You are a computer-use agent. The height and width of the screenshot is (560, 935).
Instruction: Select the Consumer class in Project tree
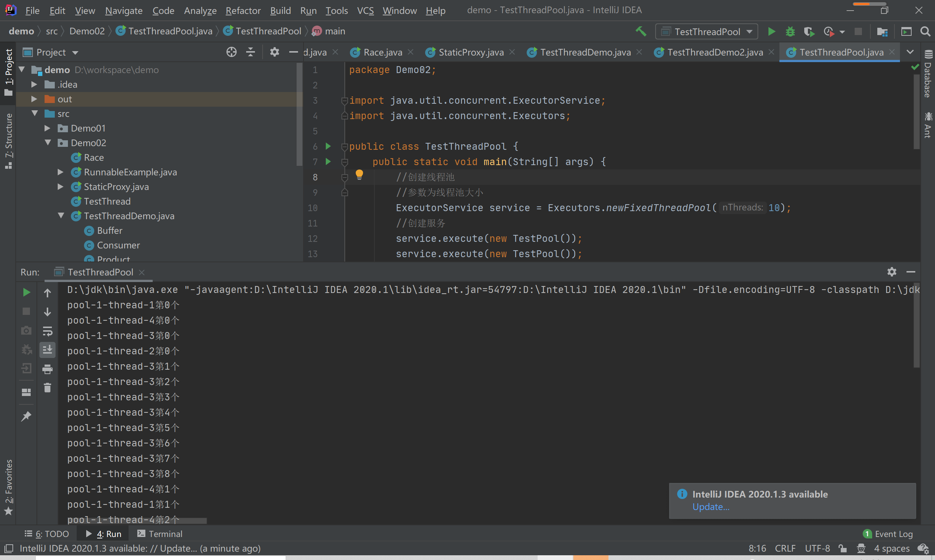[118, 245]
